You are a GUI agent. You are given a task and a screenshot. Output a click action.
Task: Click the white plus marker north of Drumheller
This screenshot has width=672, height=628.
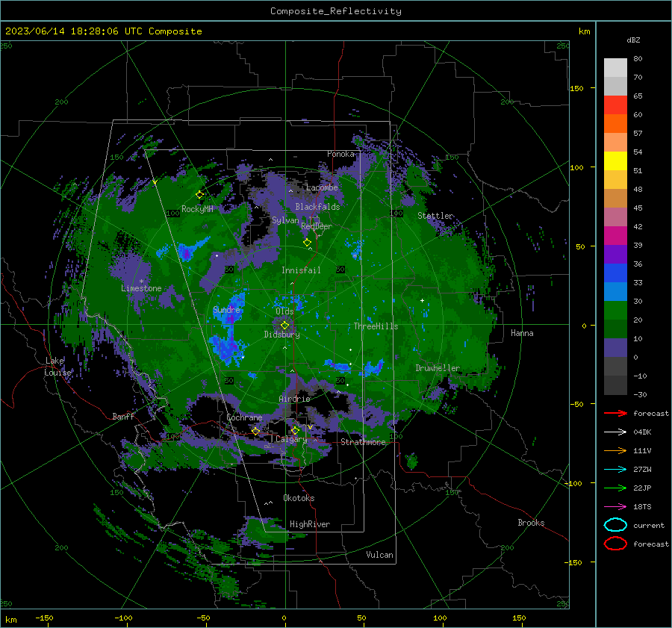tap(422, 300)
